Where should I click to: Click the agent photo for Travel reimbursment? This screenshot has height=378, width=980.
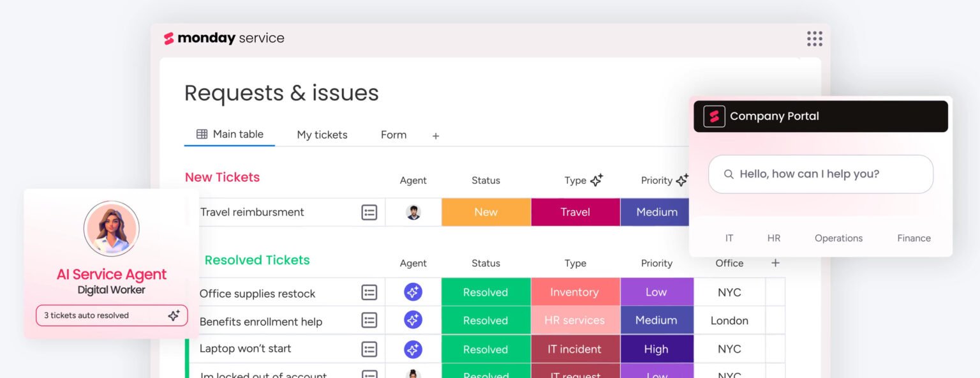click(x=413, y=212)
